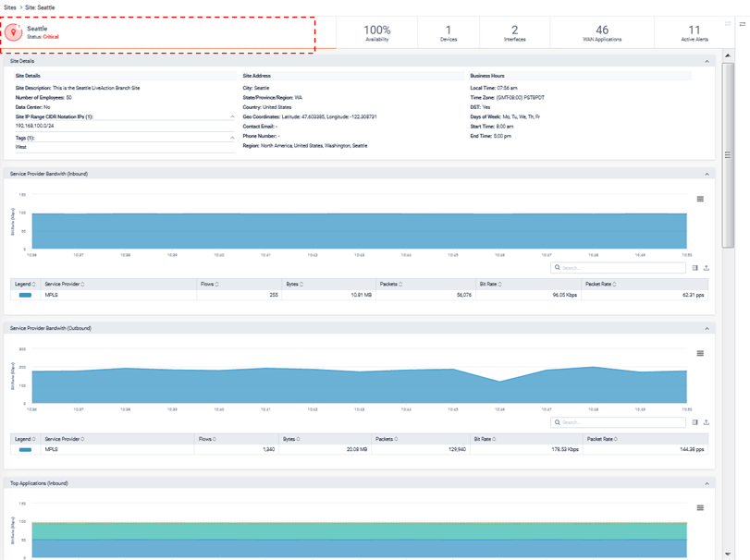Open the 2 Interfaces tab
750x560 pixels.
[x=515, y=33]
